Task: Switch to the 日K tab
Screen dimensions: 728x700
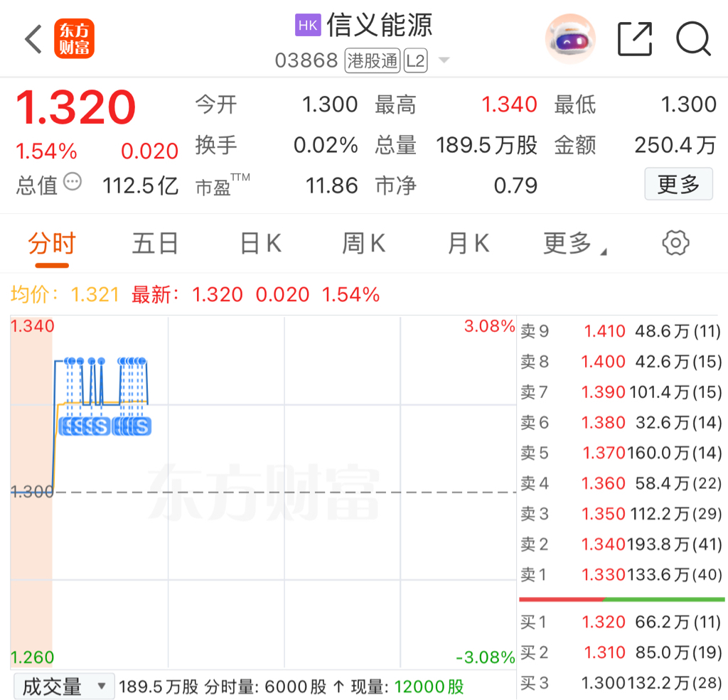Action: click(x=261, y=244)
